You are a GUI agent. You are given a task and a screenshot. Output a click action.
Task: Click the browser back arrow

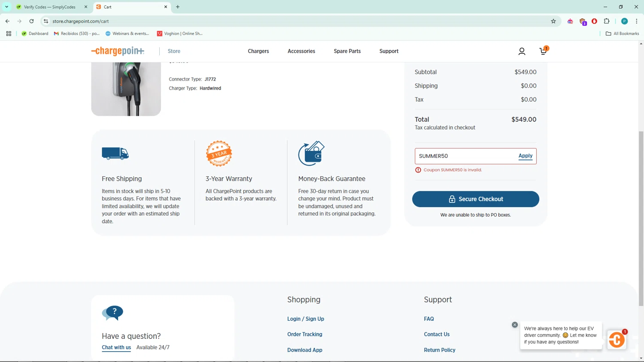[7, 21]
